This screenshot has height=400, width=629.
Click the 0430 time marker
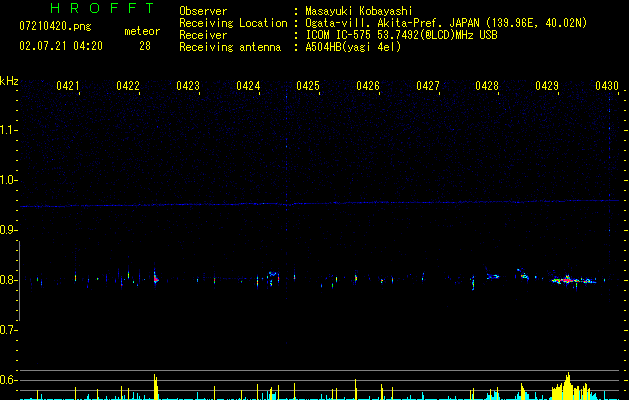click(x=607, y=86)
